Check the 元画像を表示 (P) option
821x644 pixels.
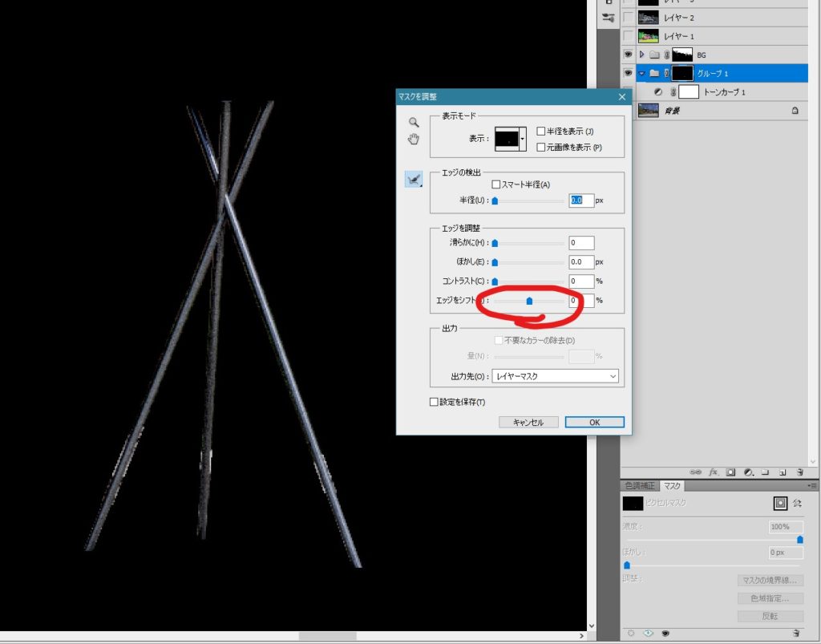pos(541,148)
